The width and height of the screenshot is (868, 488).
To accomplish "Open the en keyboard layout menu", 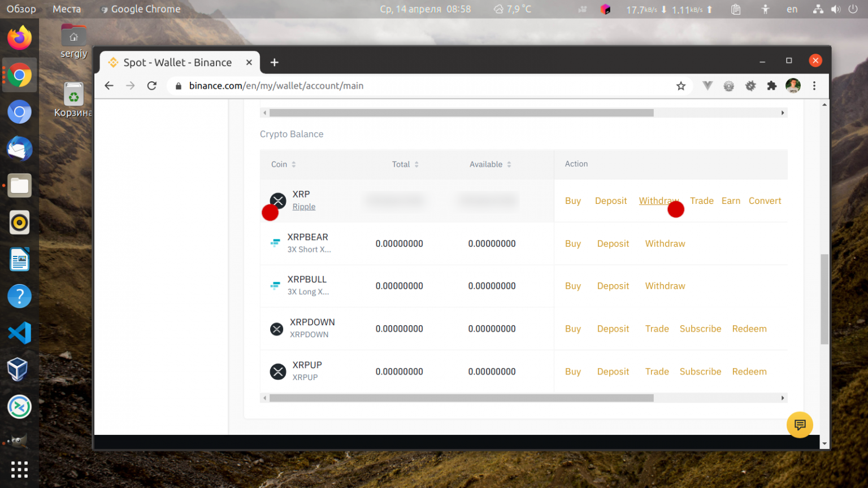I will (x=792, y=9).
